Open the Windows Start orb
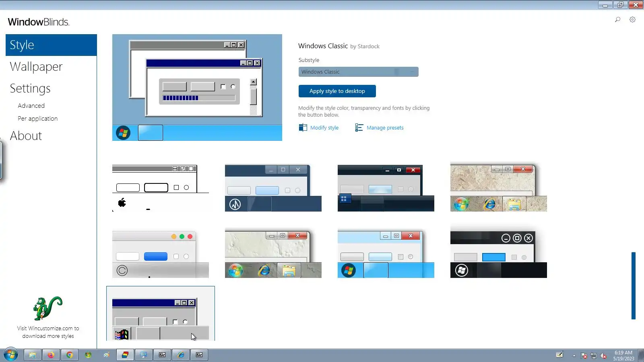The image size is (644, 362). click(x=11, y=355)
